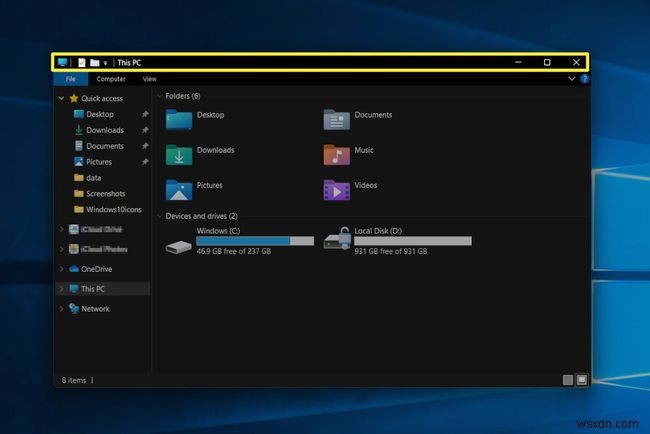Click the Network icon in the sidebar
The height and width of the screenshot is (434, 650).
pyautogui.click(x=74, y=309)
